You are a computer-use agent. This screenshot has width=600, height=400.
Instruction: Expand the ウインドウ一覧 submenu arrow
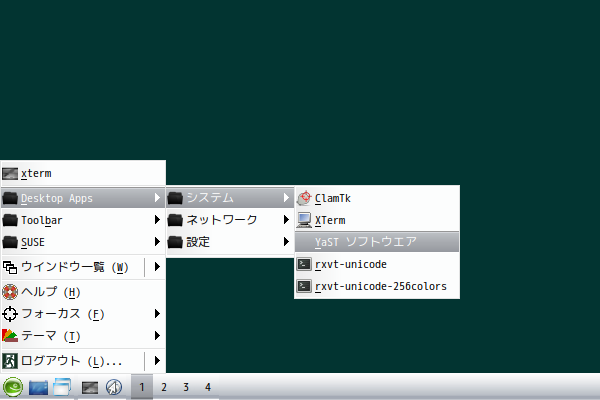pyautogui.click(x=157, y=266)
